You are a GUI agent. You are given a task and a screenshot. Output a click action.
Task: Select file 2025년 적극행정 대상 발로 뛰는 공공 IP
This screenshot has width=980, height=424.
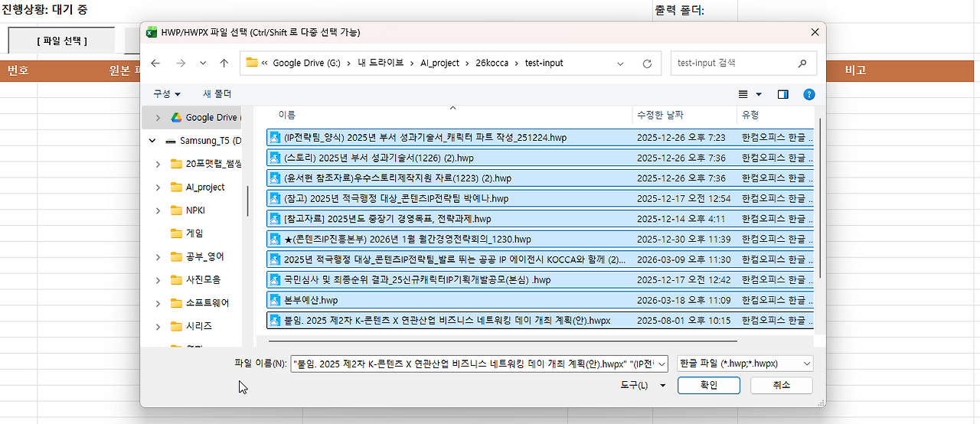(x=541, y=259)
